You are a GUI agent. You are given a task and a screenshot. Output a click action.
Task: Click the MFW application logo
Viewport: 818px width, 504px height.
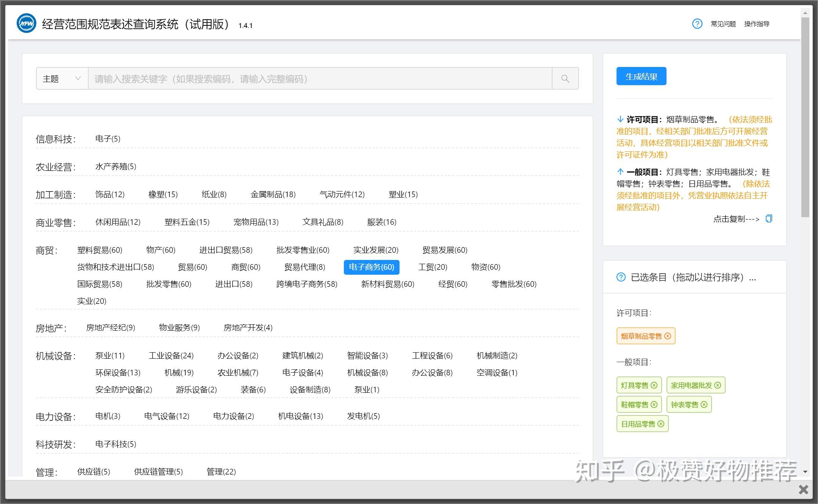coord(26,24)
